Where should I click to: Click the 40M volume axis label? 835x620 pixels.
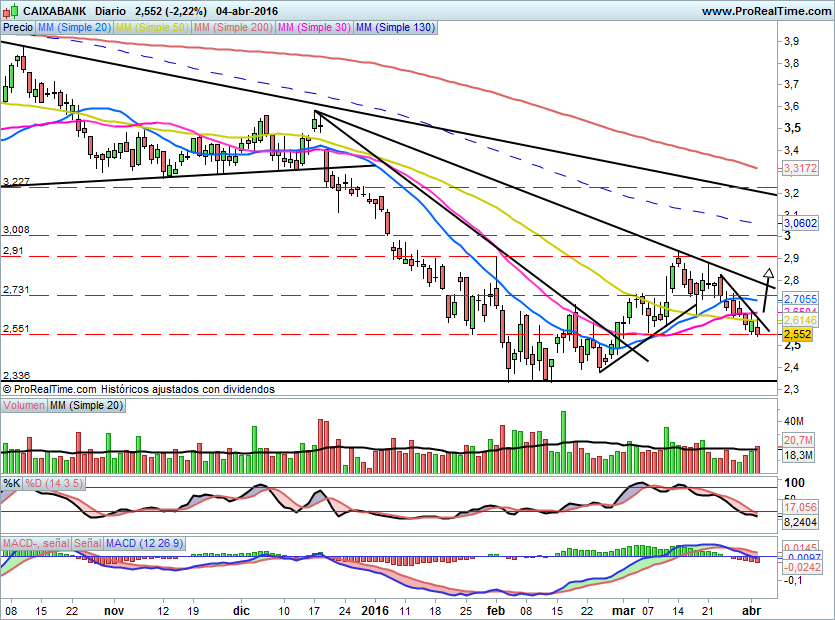(x=793, y=421)
